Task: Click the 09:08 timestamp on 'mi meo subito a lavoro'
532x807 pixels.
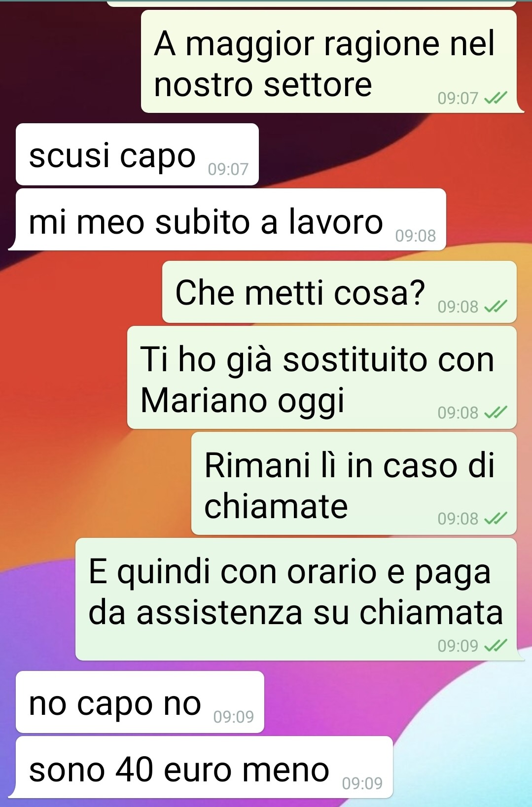Action: coord(415,236)
